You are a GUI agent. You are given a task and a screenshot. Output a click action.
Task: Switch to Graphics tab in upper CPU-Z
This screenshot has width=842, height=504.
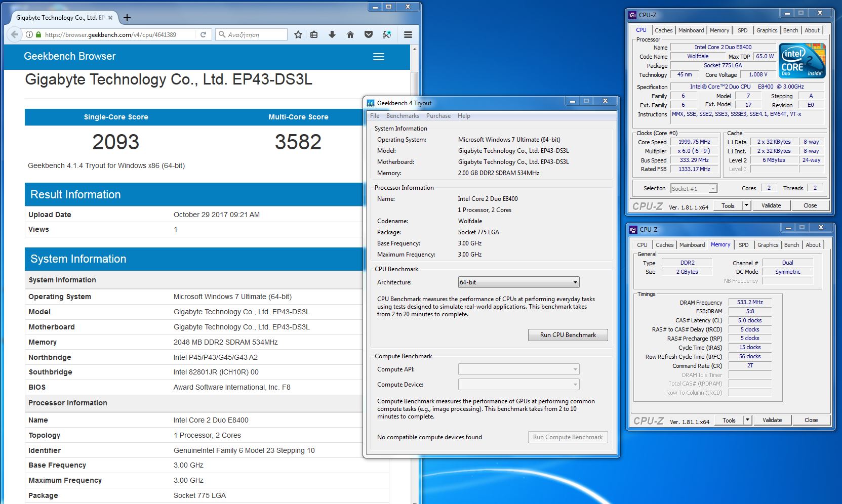(767, 30)
